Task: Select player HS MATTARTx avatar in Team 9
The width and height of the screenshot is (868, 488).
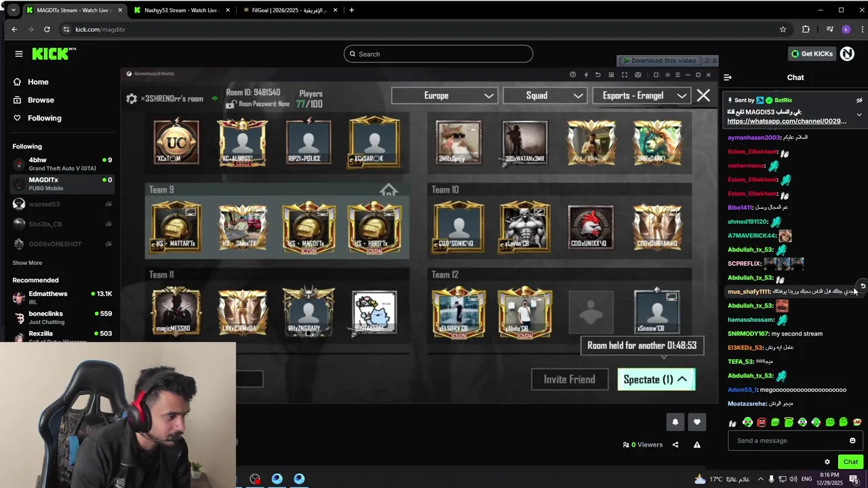Action: click(176, 227)
